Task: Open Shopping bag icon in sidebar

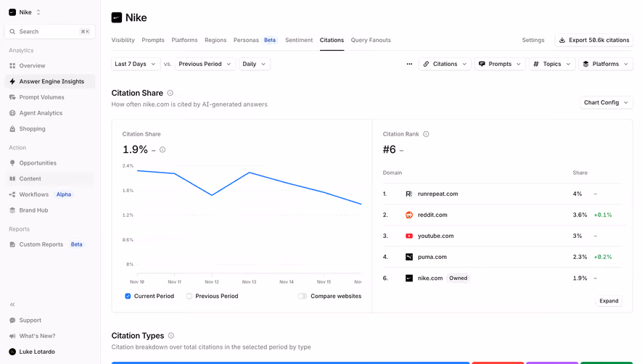Action: [x=12, y=128]
